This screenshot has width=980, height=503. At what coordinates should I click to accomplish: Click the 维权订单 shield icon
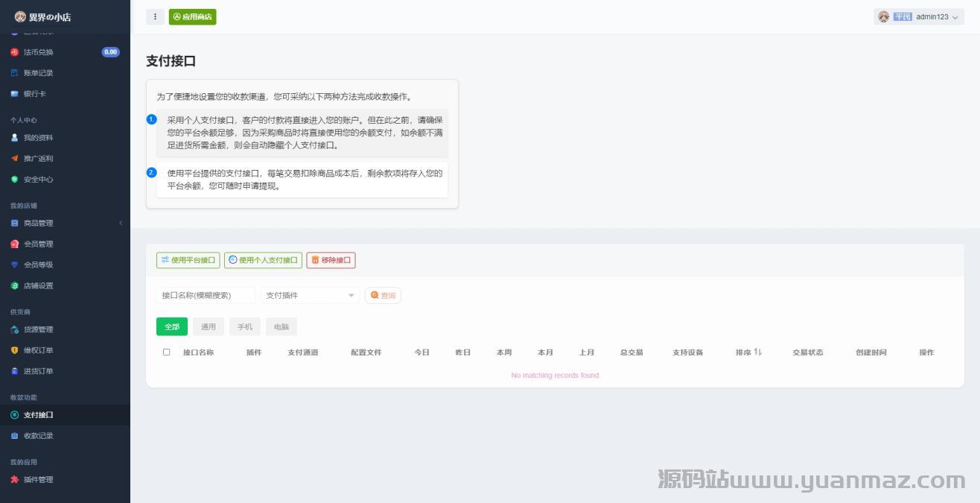[14, 350]
